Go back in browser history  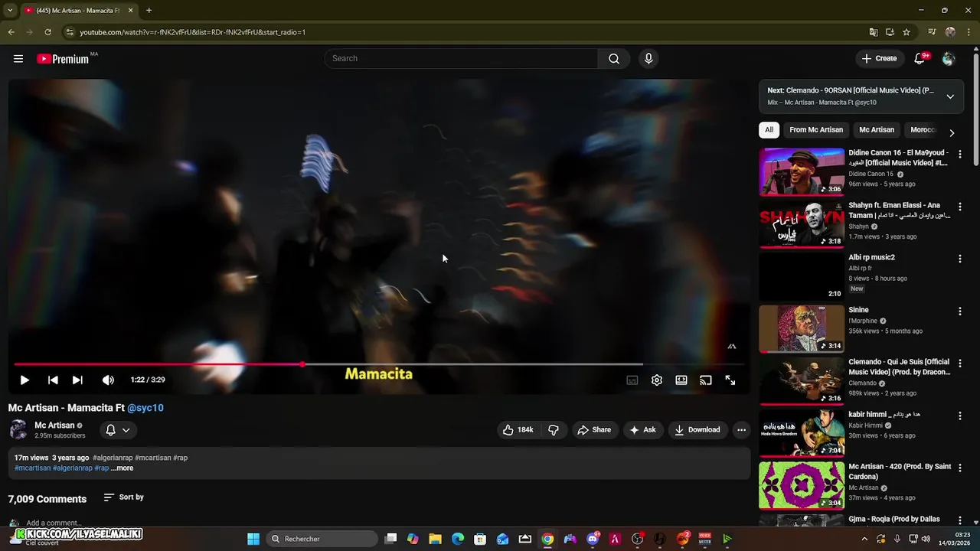(x=11, y=32)
